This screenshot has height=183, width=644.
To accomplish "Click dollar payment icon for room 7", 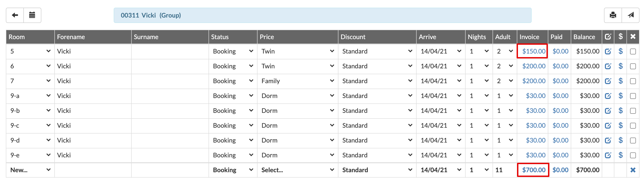I will pyautogui.click(x=620, y=81).
